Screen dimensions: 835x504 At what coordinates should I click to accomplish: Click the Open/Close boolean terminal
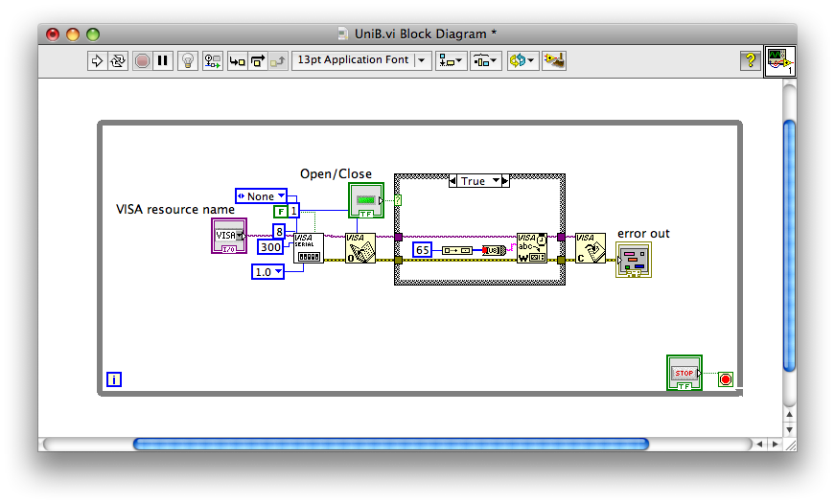click(x=365, y=200)
